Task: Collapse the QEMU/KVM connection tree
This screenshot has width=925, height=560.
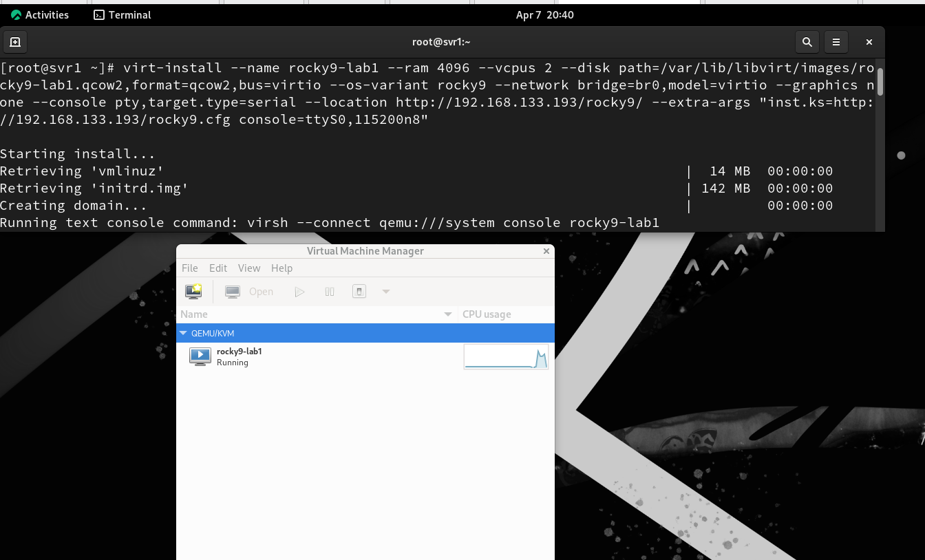Action: 183,333
